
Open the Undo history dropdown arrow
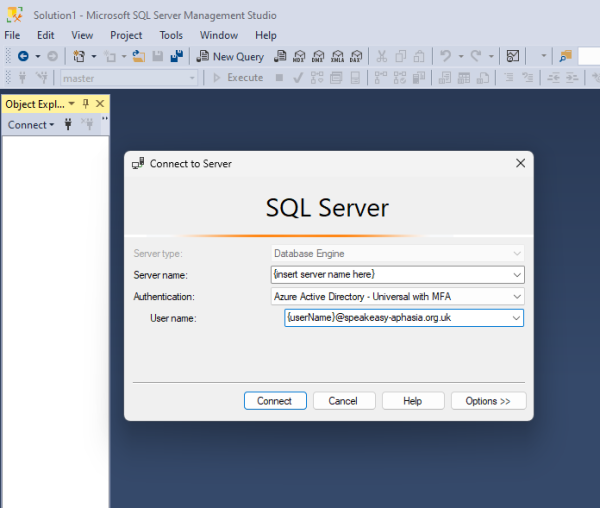[461, 57]
